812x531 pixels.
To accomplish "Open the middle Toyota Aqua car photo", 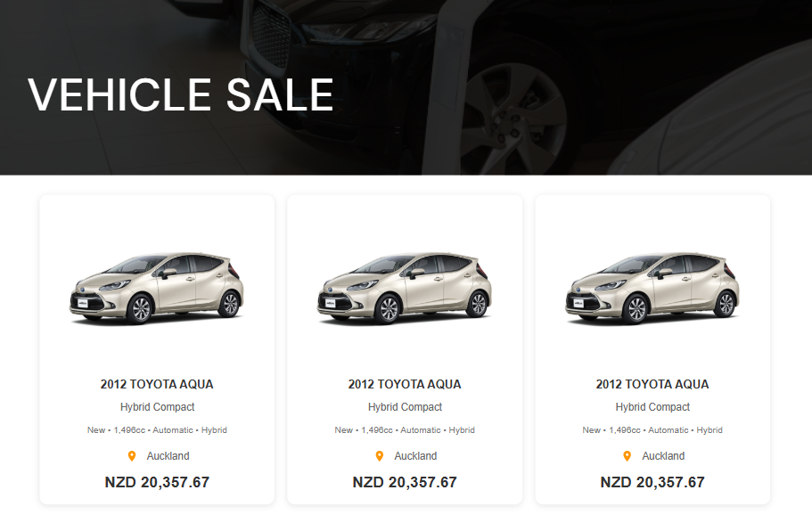I will (405, 287).
